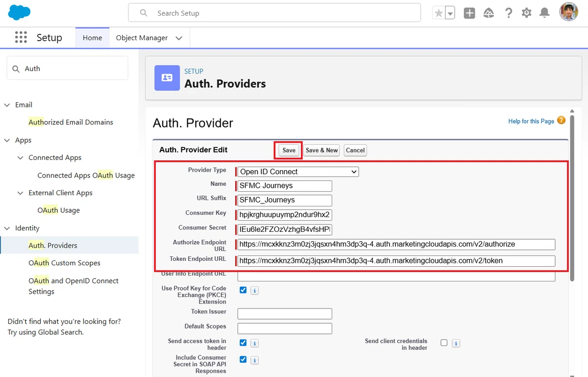Open the Notifications bell
This screenshot has height=377, width=588.
coord(544,13)
